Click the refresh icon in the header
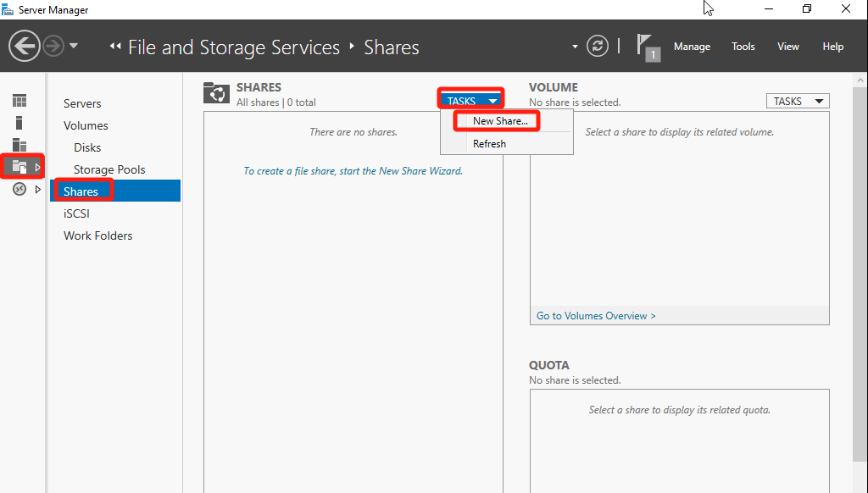Viewport: 868px width, 493px height. point(598,46)
